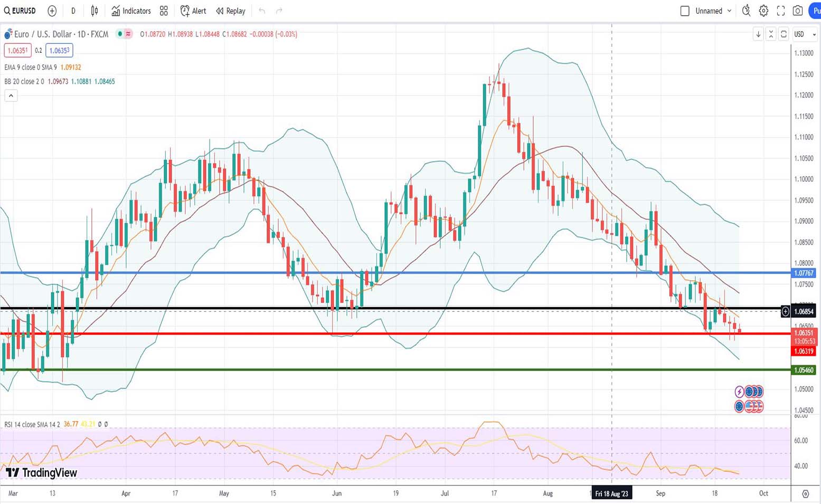Open the Indicators menu

coord(131,11)
